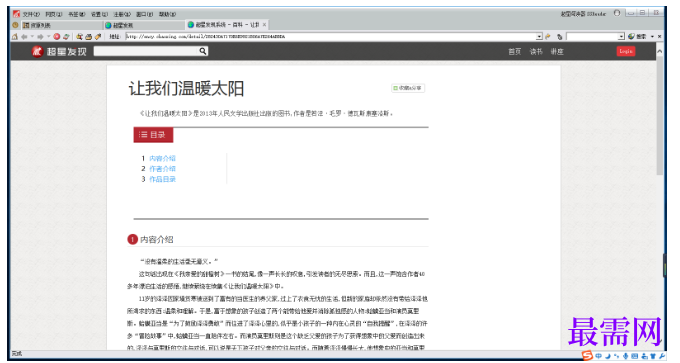The image size is (680, 363).
Task: Close the search toolbar with X
Action: pyautogui.click(x=660, y=37)
